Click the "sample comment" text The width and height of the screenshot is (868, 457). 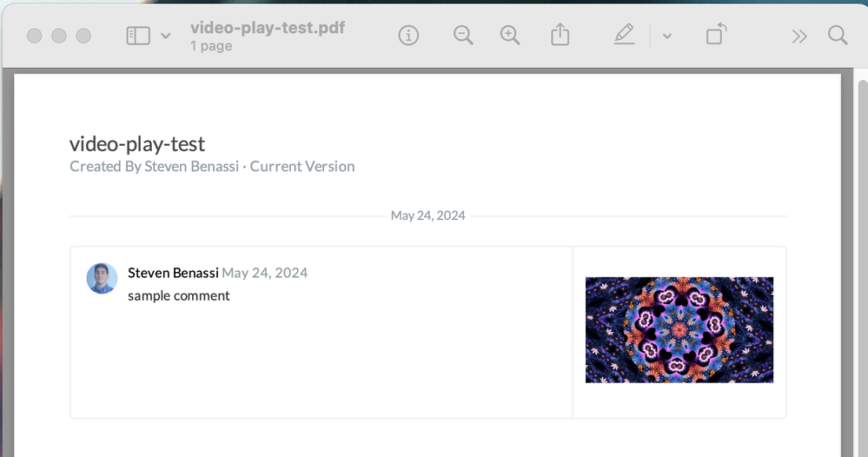point(179,295)
